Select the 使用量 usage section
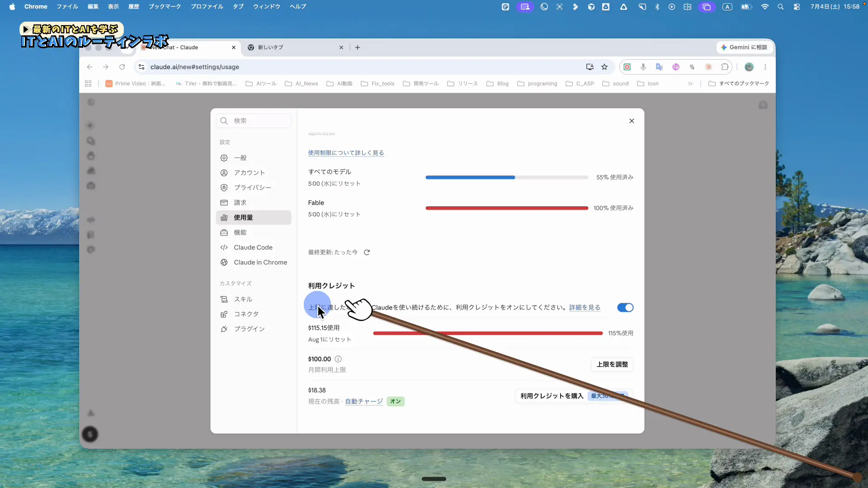This screenshot has height=488, width=868. (254, 217)
